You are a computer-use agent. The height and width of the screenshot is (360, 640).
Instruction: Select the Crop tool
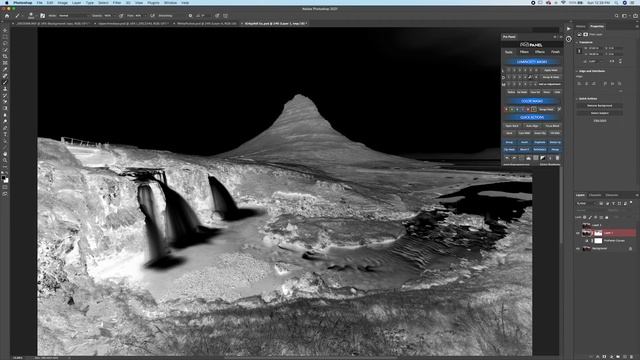point(5,56)
